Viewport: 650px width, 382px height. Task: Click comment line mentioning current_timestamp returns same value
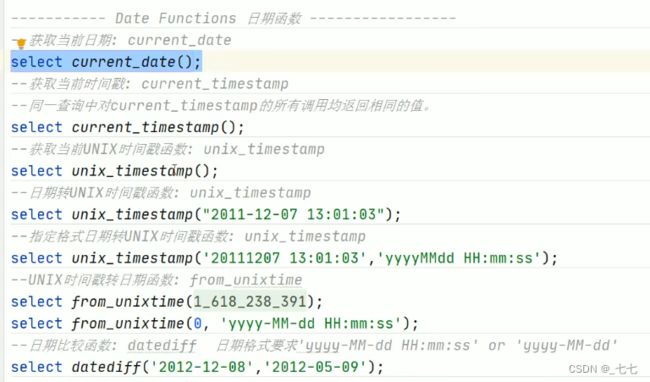point(221,106)
